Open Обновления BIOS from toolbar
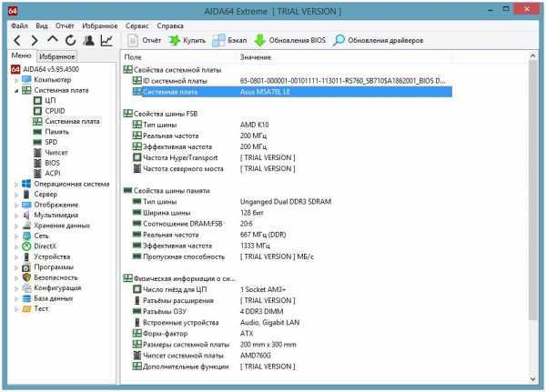 289,40
